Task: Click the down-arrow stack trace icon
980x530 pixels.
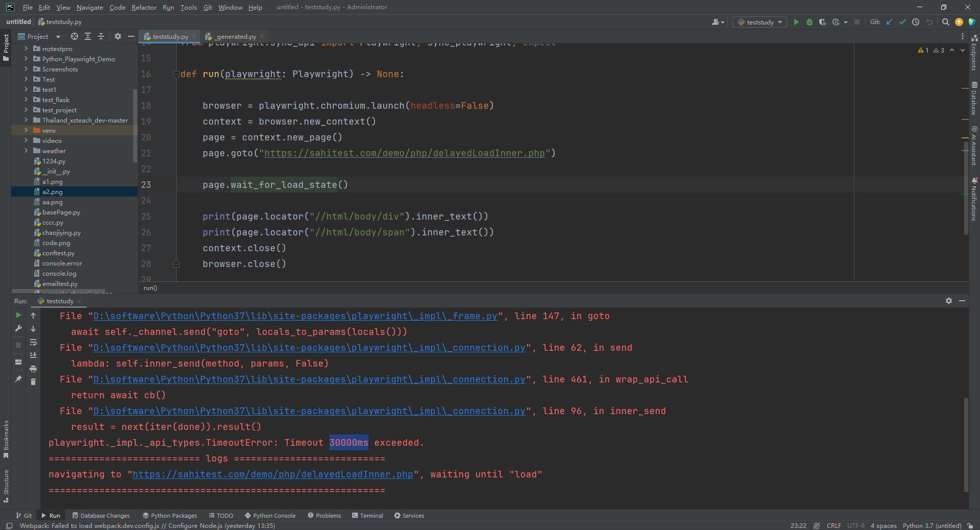Action: pos(33,329)
